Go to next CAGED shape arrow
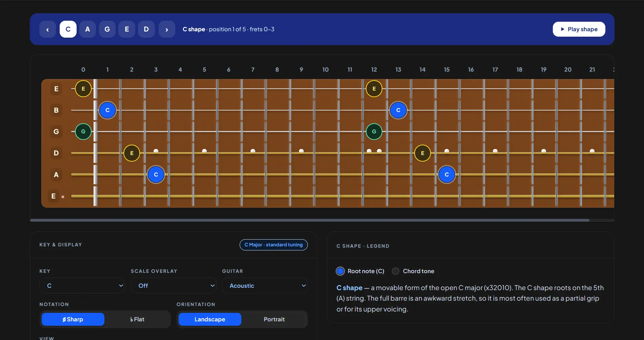This screenshot has height=340, width=644. (167, 29)
